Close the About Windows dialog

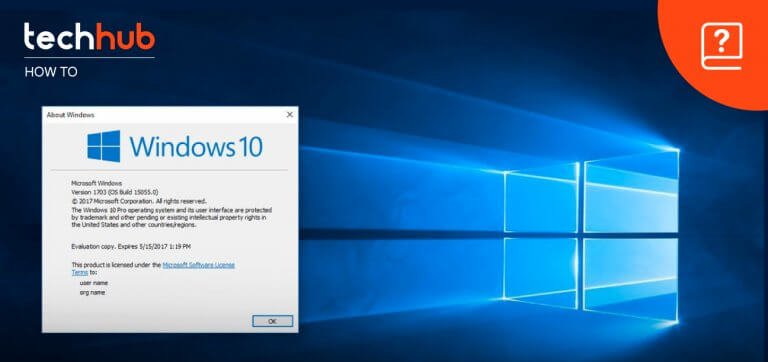tap(289, 115)
